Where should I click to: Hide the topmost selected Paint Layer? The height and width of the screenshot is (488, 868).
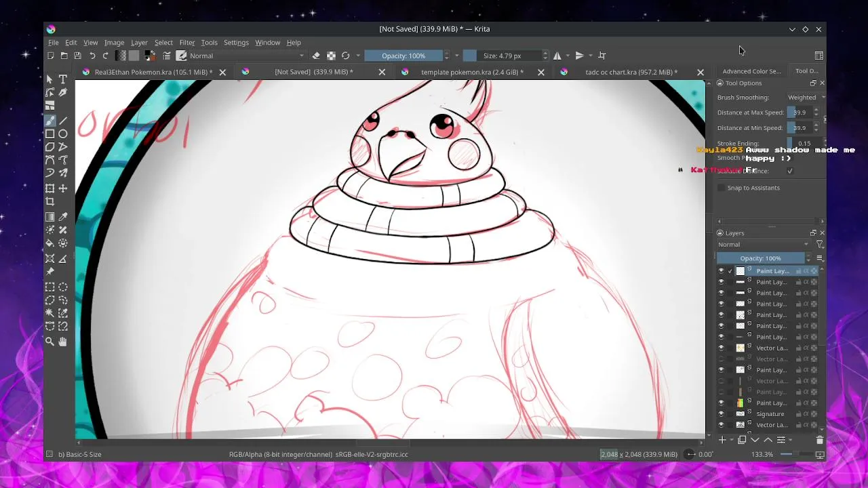click(x=721, y=271)
